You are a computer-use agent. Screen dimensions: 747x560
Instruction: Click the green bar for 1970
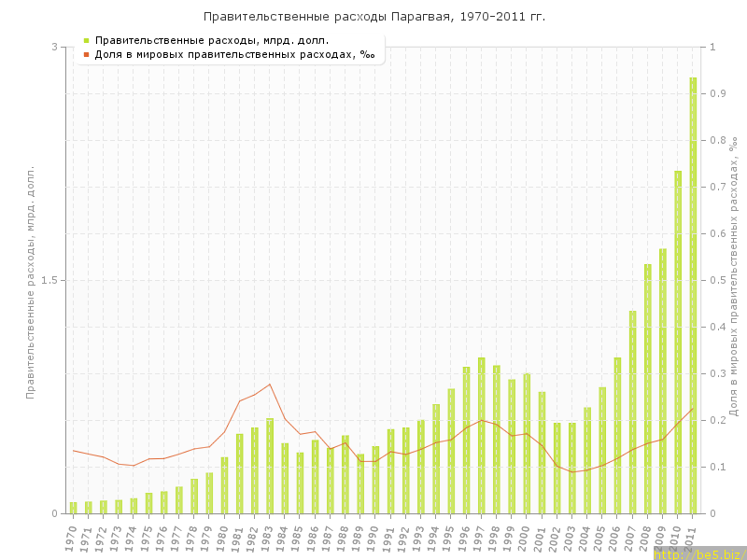click(x=73, y=508)
